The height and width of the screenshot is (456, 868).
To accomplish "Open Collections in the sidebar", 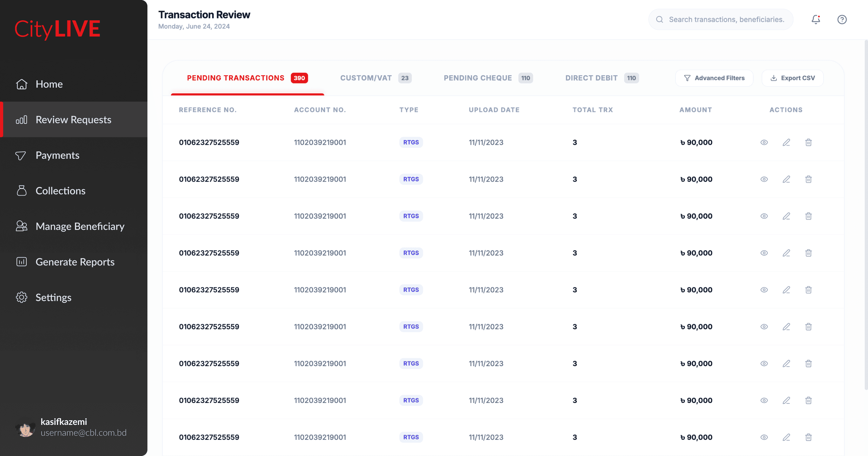I will [x=73, y=191].
